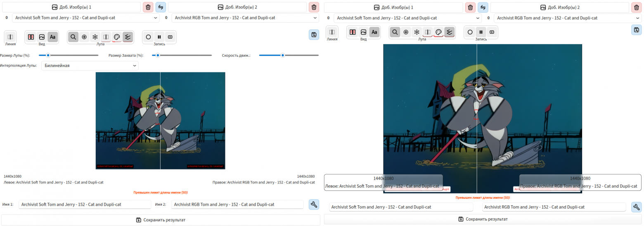This screenshot has height=226, width=644.
Task: Toggle book split view icon in enlarged-preview window
Action: click(353, 32)
